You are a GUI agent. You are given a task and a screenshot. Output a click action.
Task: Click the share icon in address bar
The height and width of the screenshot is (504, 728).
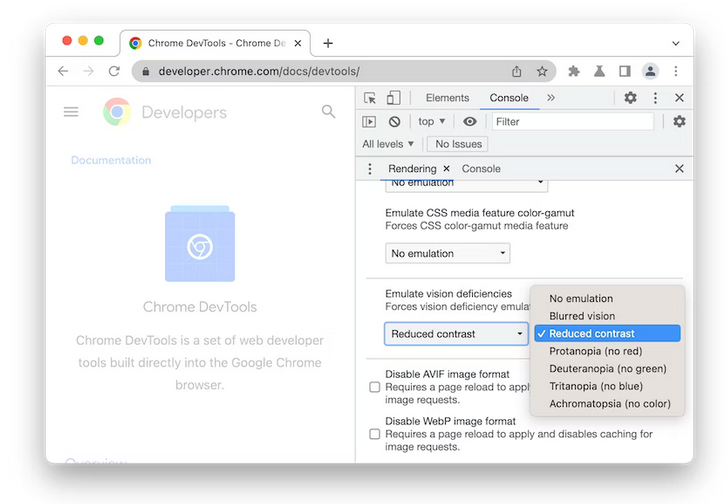click(516, 71)
